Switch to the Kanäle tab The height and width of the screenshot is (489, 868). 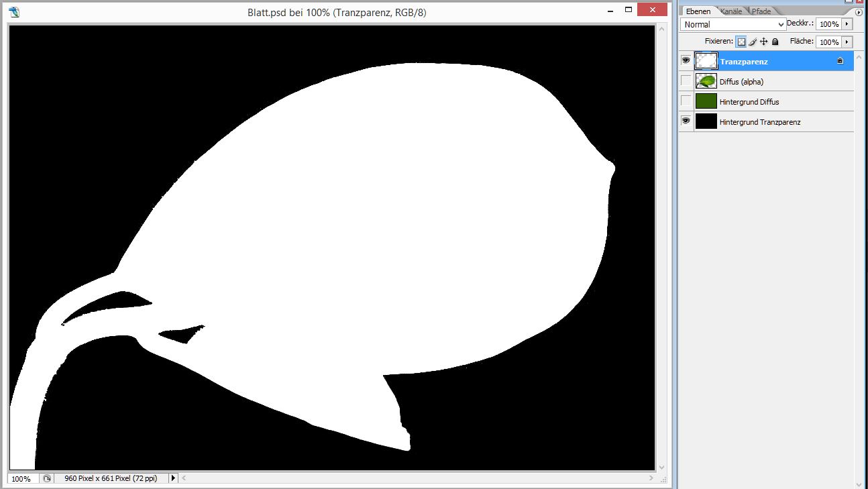(731, 11)
